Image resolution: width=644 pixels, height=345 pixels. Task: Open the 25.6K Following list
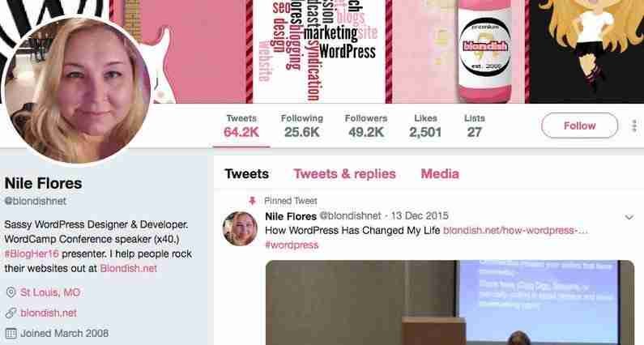[x=302, y=126]
